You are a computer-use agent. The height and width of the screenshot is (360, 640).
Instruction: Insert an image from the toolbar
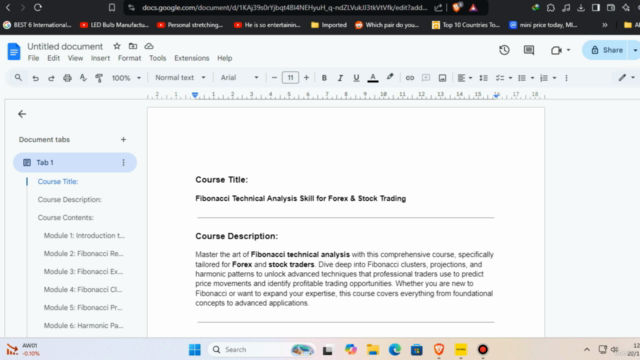[x=442, y=78]
